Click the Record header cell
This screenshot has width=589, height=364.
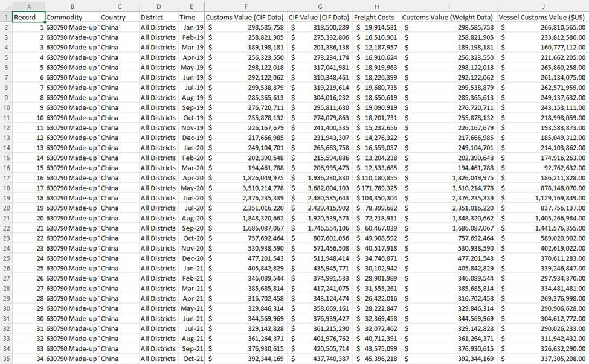click(x=29, y=18)
